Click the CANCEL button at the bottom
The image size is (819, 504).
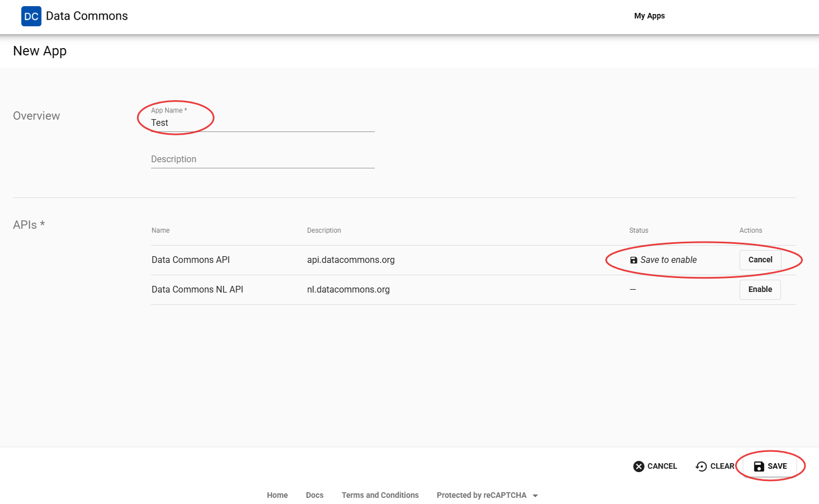click(655, 467)
